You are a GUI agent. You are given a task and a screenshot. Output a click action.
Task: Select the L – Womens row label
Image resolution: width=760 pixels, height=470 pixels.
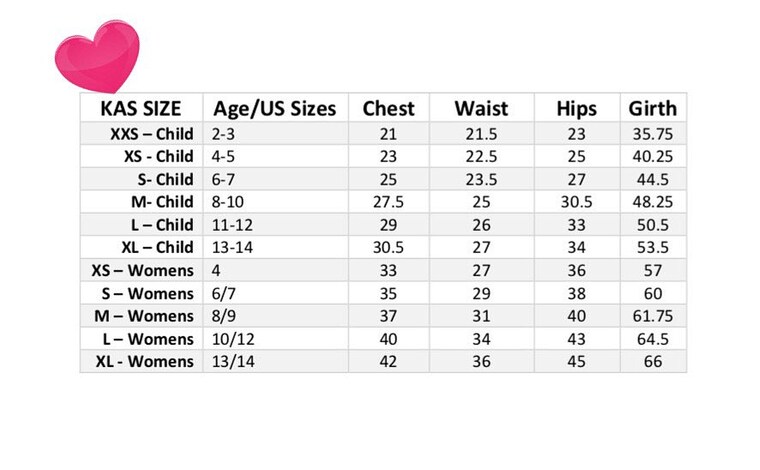click(x=148, y=339)
